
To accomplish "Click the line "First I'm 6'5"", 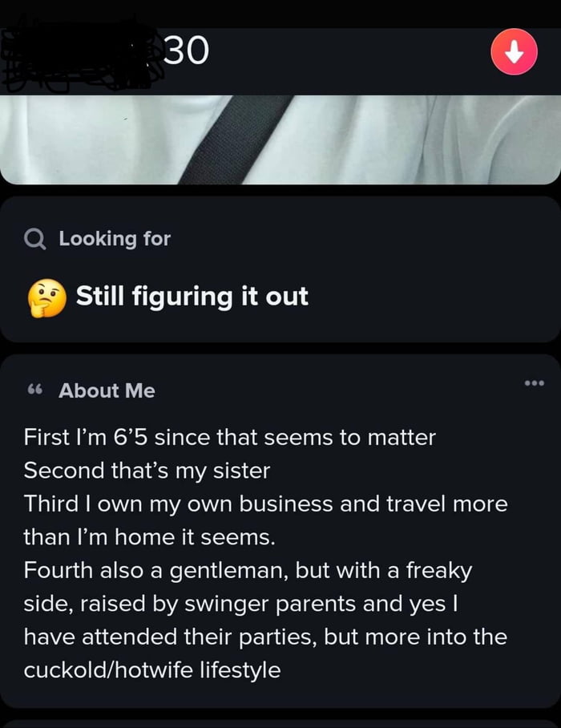I will click(x=229, y=438).
